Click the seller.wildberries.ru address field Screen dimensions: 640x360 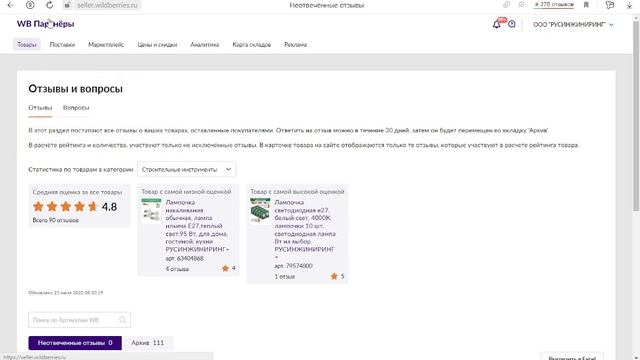(x=107, y=5)
